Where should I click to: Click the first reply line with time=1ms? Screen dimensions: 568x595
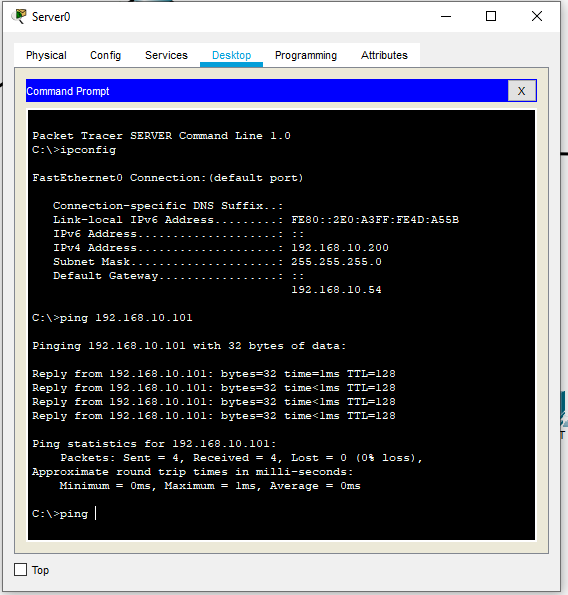pyautogui.click(x=214, y=374)
